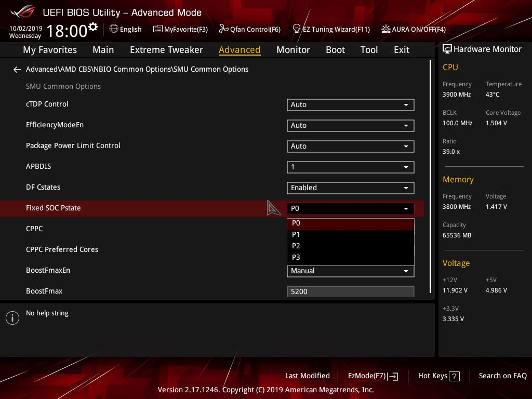532x399 pixels.
Task: Click Search on FAQ
Action: click(502, 376)
